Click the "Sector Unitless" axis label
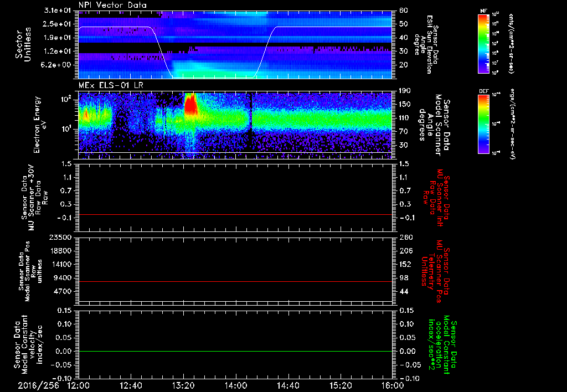This screenshot has height=392, width=567. click(x=23, y=44)
